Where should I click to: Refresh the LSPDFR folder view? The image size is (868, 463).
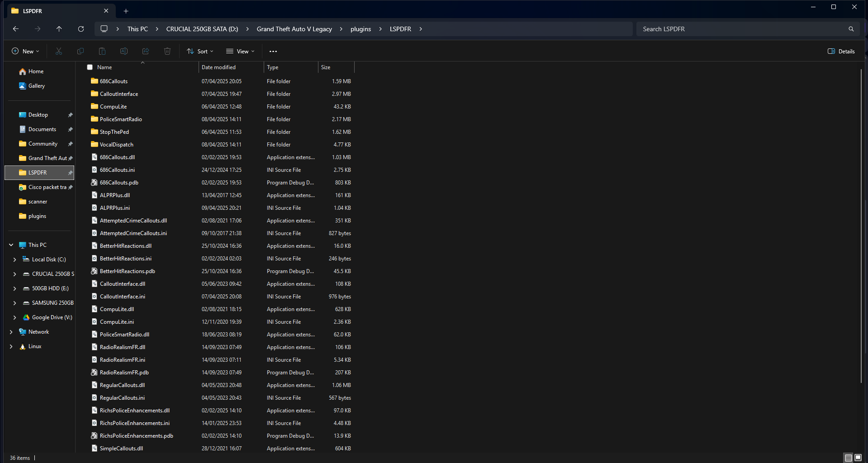(x=81, y=29)
